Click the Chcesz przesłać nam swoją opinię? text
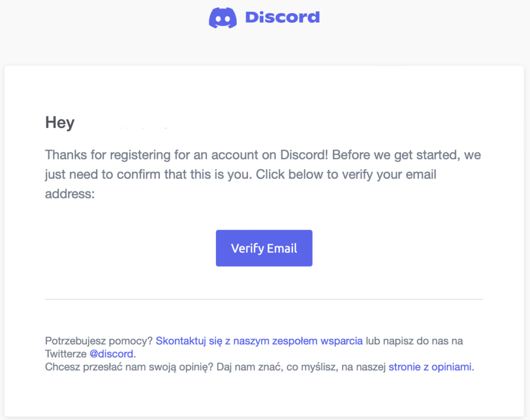Viewport: 530px width, 420px height. pos(129,367)
